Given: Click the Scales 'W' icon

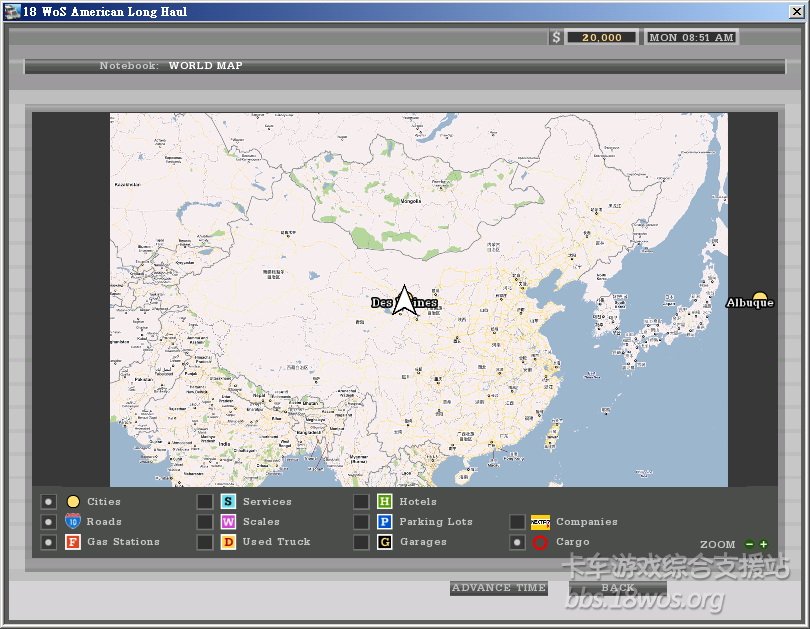Looking at the screenshot, I should point(228,522).
